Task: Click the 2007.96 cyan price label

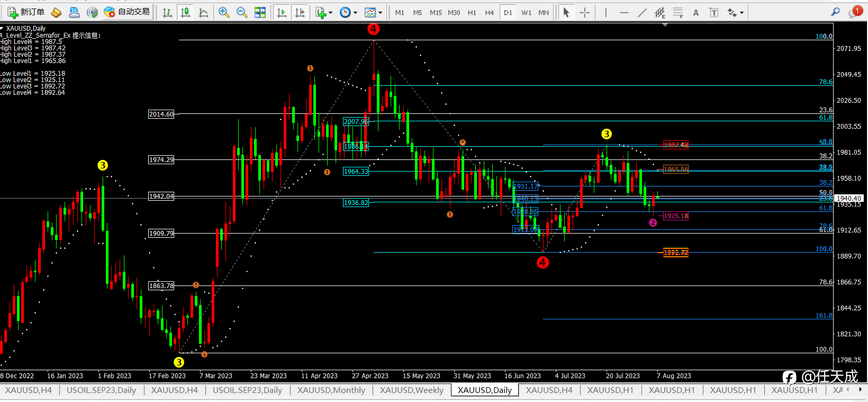Action: click(356, 121)
